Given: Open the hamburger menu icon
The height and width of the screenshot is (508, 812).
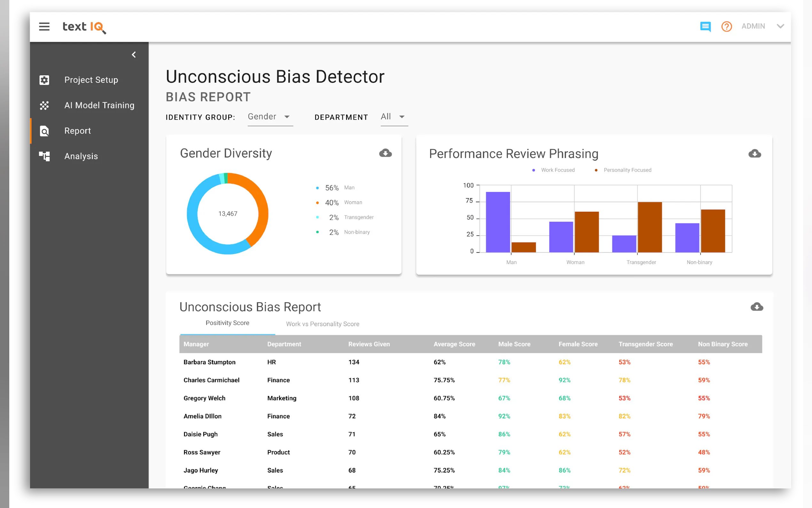Looking at the screenshot, I should click(44, 27).
